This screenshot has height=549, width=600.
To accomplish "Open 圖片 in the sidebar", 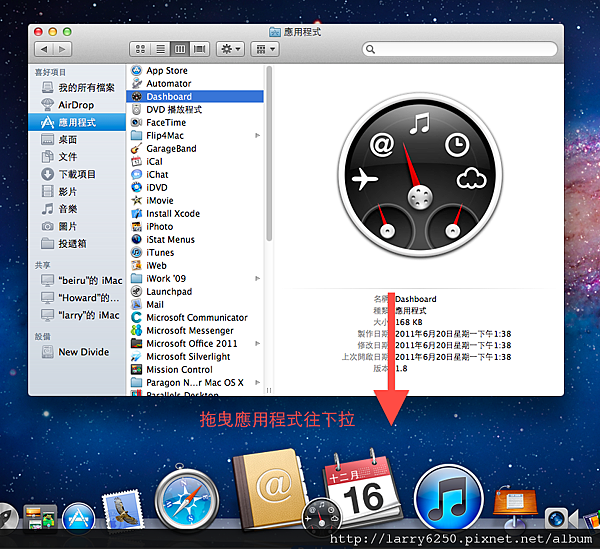I will [77, 226].
